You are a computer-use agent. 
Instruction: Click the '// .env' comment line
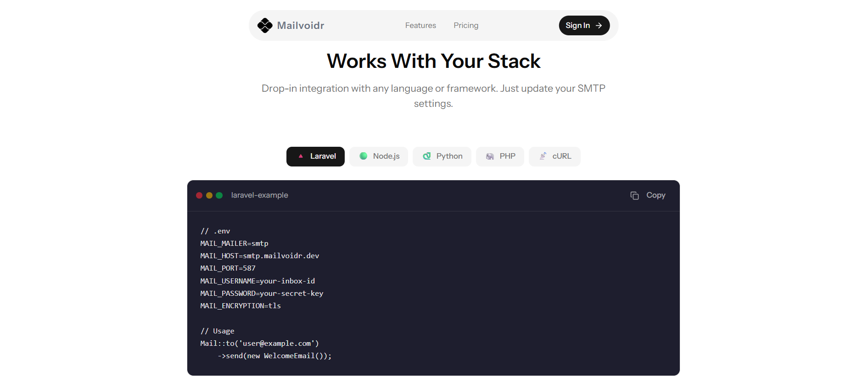click(x=215, y=231)
